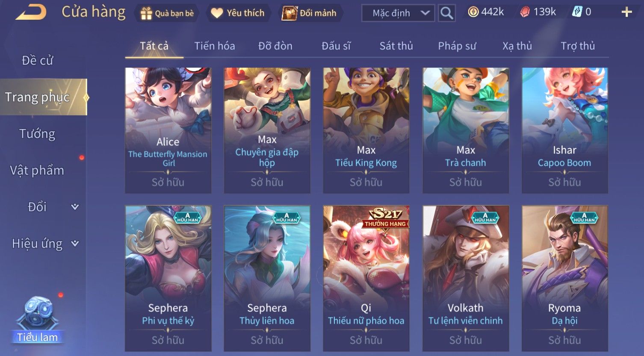Click the plus icon to add currency
Screen dimensions: 644x356
[626, 12]
